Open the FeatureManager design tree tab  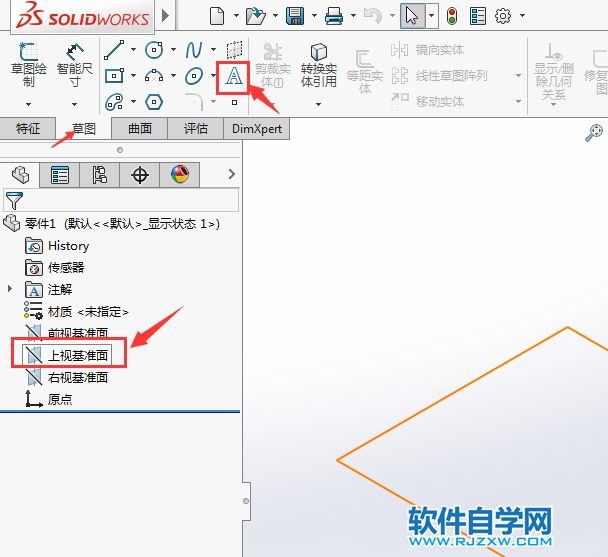coord(20,175)
